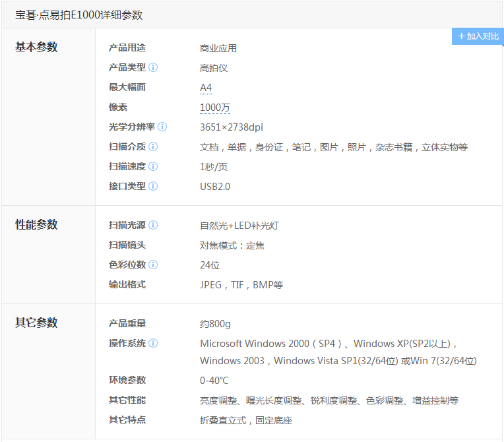Click the 扫描镜头 label

127,245
